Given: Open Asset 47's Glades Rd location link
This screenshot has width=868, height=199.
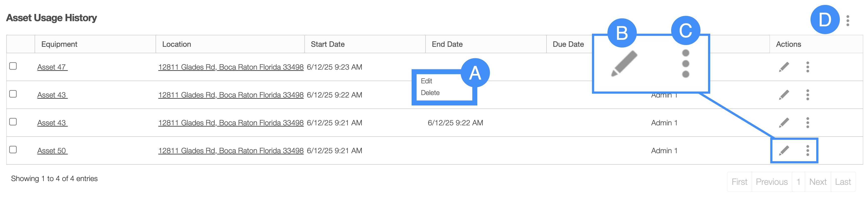Looking at the screenshot, I should (231, 67).
